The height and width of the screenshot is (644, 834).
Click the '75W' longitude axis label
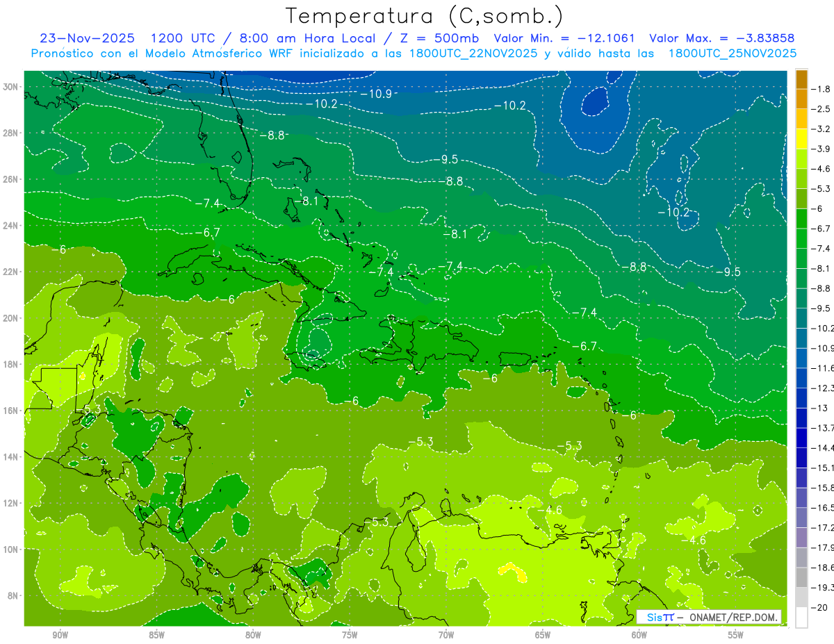tap(350, 635)
